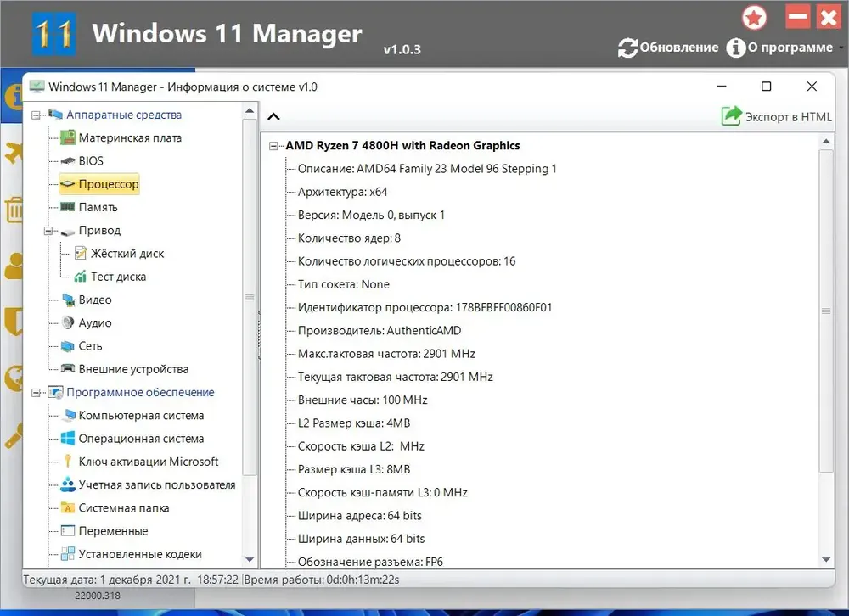Click the red star favorite icon in the main header
The image size is (849, 616).
754,18
